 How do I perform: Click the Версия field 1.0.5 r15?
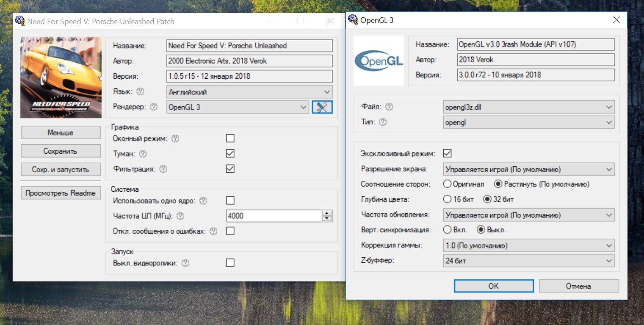click(x=250, y=76)
